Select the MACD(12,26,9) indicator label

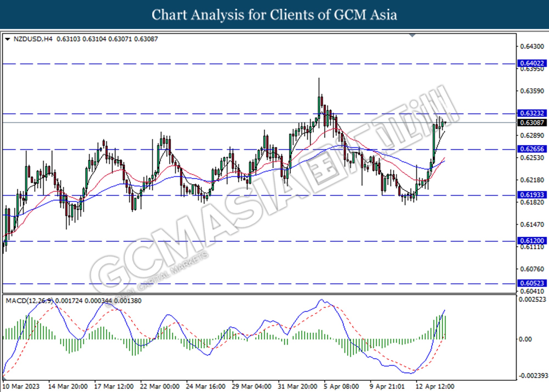tap(30, 301)
